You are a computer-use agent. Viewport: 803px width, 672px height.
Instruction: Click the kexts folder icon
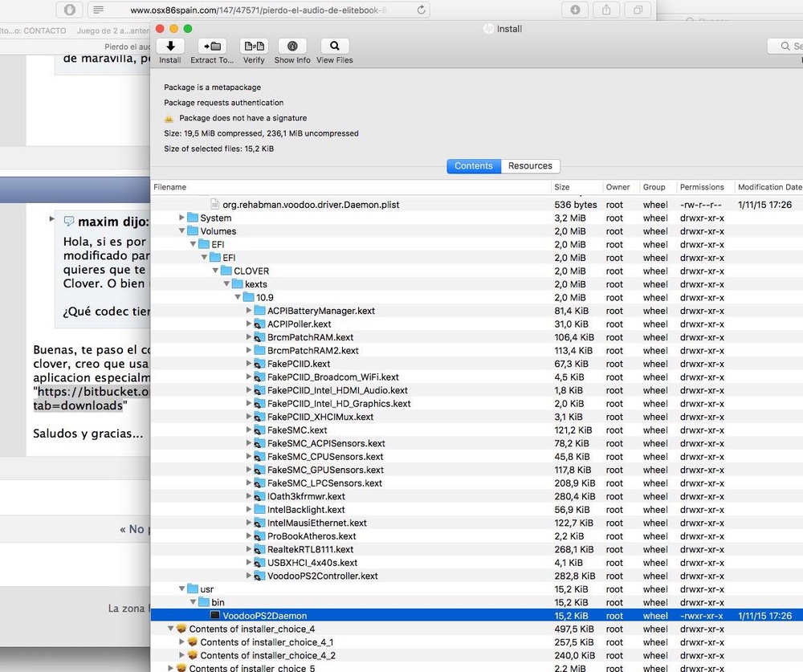[238, 283]
